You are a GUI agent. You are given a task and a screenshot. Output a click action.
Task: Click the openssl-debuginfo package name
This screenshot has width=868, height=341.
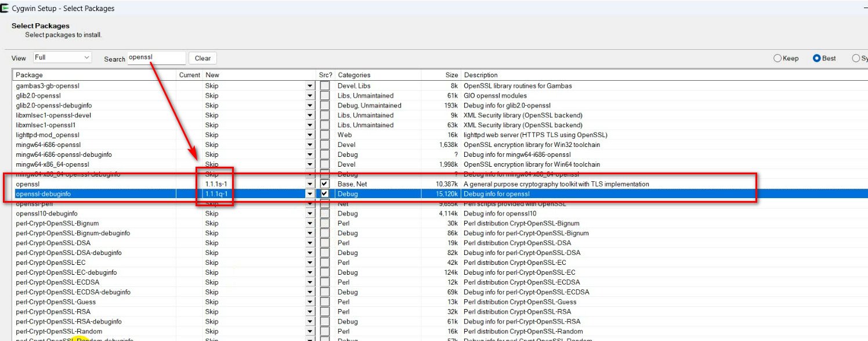44,193
